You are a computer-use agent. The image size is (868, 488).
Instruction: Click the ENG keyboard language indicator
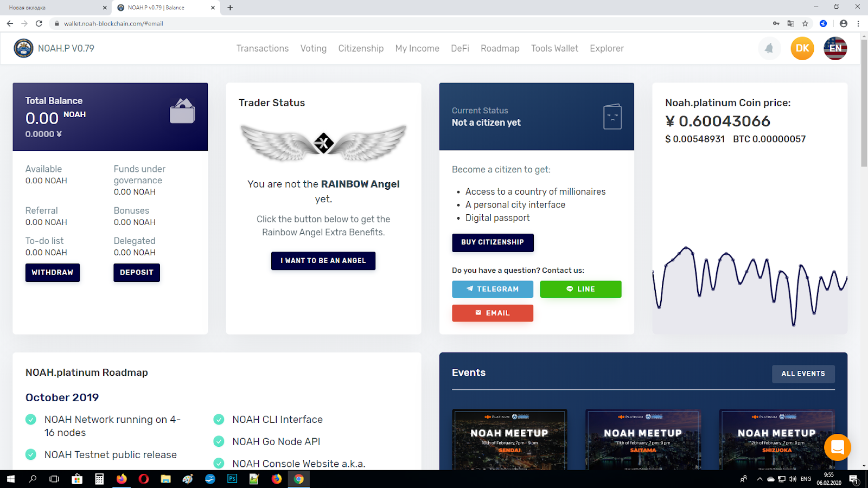pyautogui.click(x=806, y=479)
